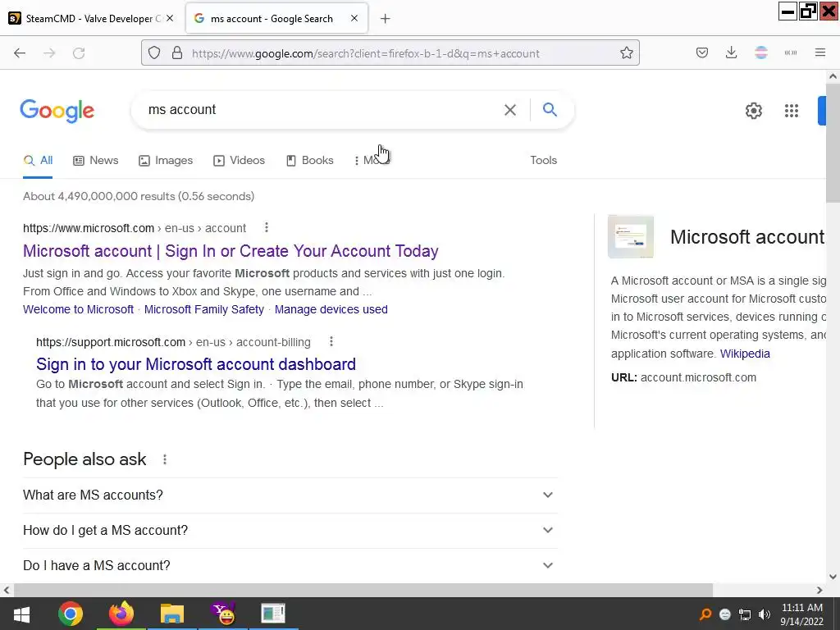This screenshot has height=630, width=840.
Task: Switch to the SteamCMD Valve Developer tab
Action: tap(91, 18)
